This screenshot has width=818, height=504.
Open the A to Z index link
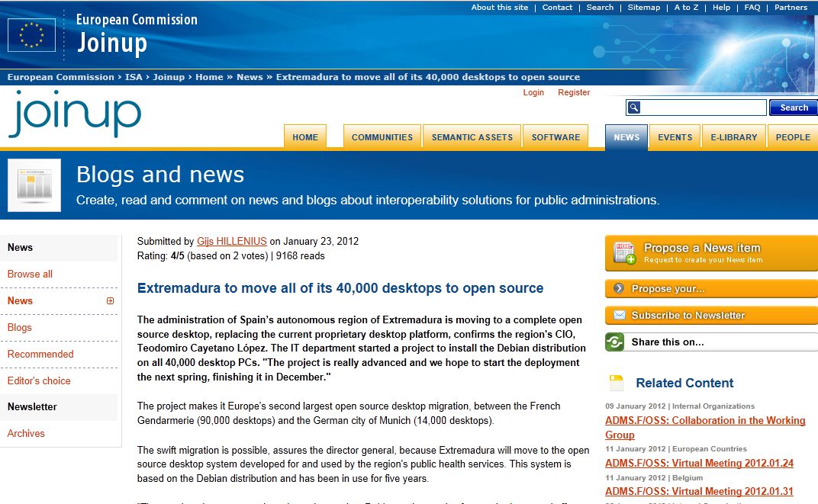click(x=686, y=8)
